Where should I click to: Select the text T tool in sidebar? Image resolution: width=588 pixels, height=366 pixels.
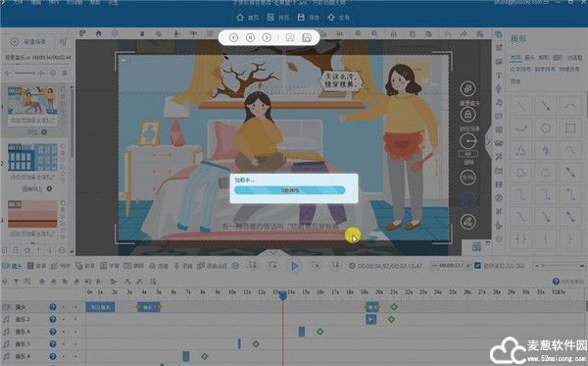(x=499, y=76)
